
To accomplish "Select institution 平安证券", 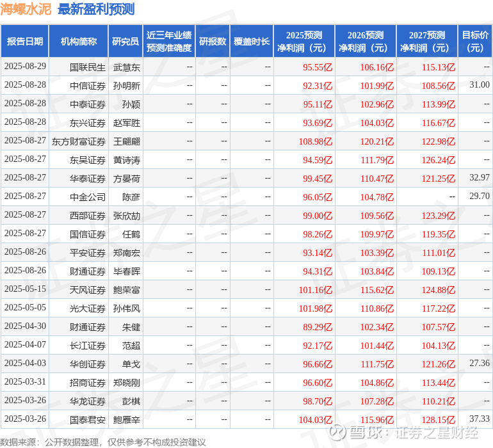I will 88,253.
